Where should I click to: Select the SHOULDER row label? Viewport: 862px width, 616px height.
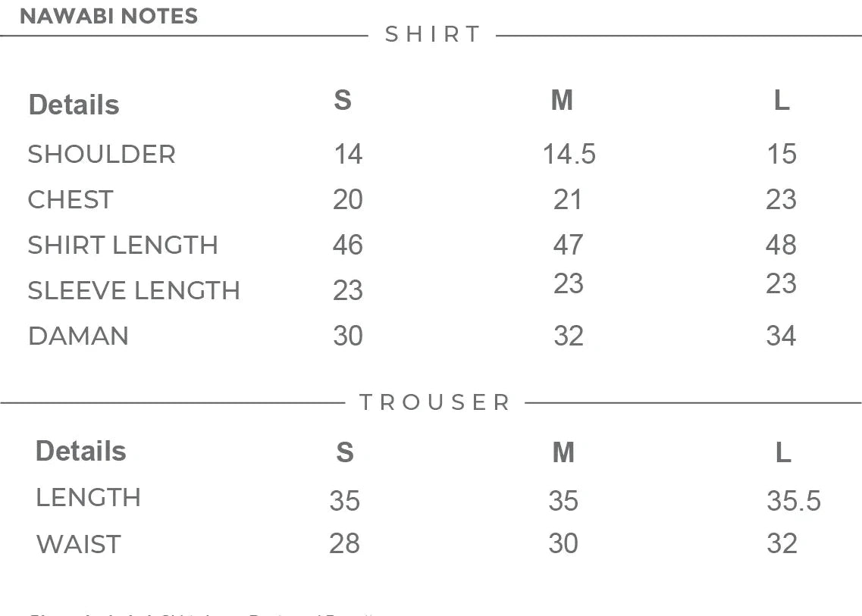tap(102, 155)
